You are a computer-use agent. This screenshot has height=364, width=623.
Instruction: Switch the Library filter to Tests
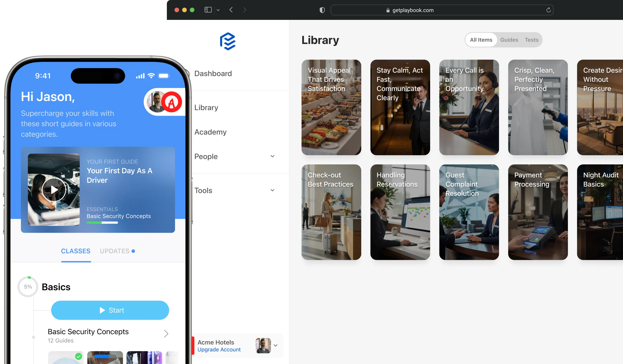click(x=532, y=40)
